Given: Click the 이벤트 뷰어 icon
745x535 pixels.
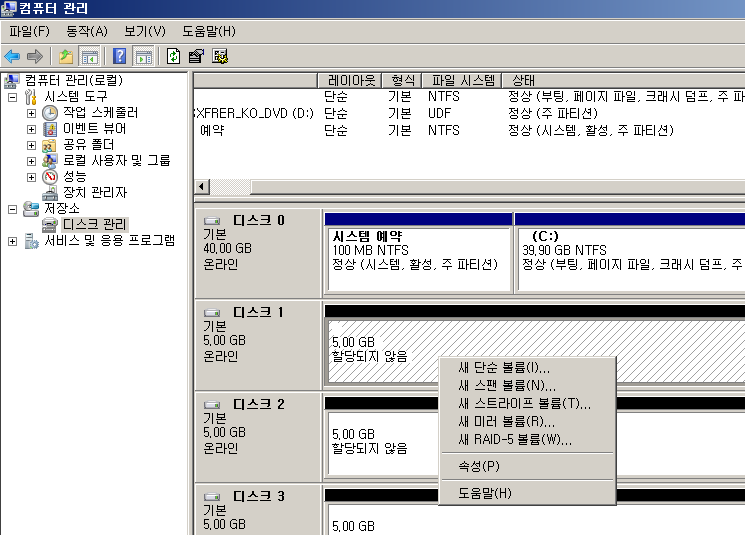Looking at the screenshot, I should coord(50,129).
